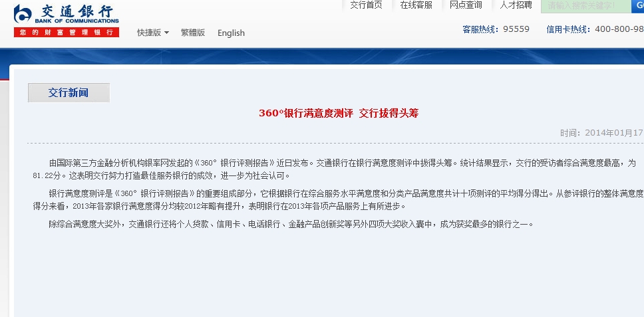Screen dimensions: 644x317
Task: Click the line starting 得分来看，2013年各家银行
Action: click(x=220, y=206)
